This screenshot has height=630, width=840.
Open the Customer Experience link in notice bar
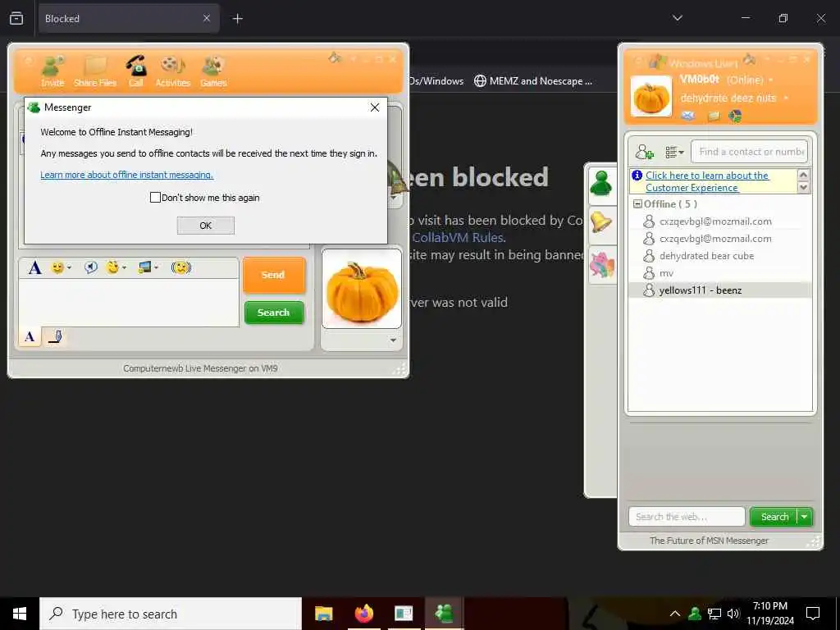(707, 181)
